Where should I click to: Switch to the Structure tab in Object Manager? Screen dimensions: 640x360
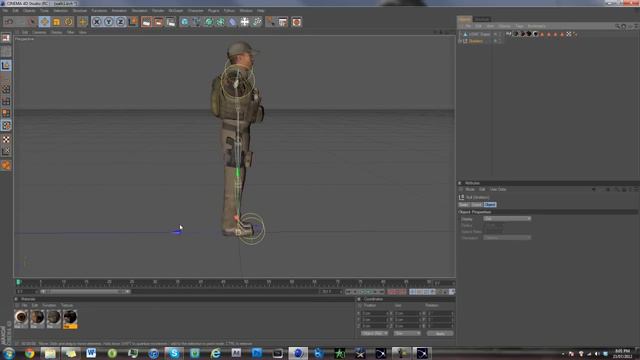pyautogui.click(x=482, y=19)
